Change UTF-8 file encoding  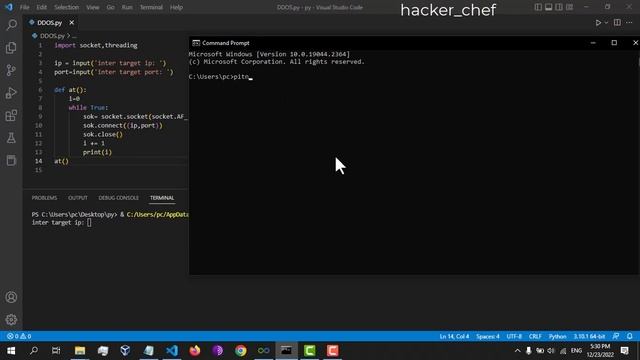pyautogui.click(x=514, y=337)
